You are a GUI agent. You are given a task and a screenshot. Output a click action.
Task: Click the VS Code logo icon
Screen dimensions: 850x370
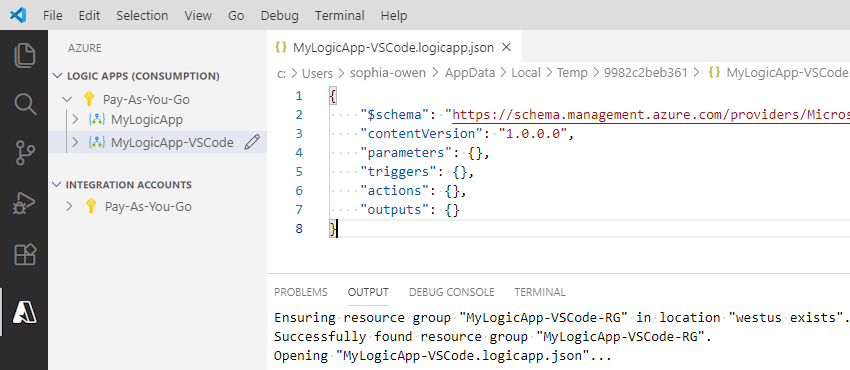pyautogui.click(x=17, y=15)
